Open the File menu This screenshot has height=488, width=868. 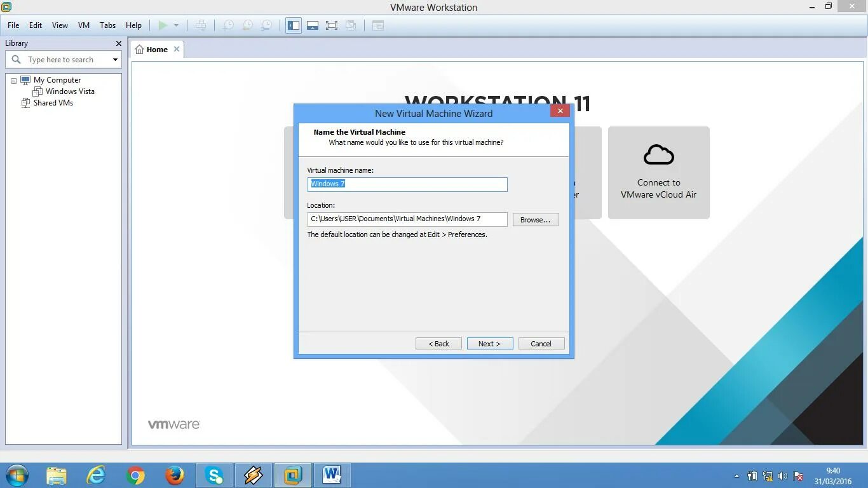pos(13,25)
